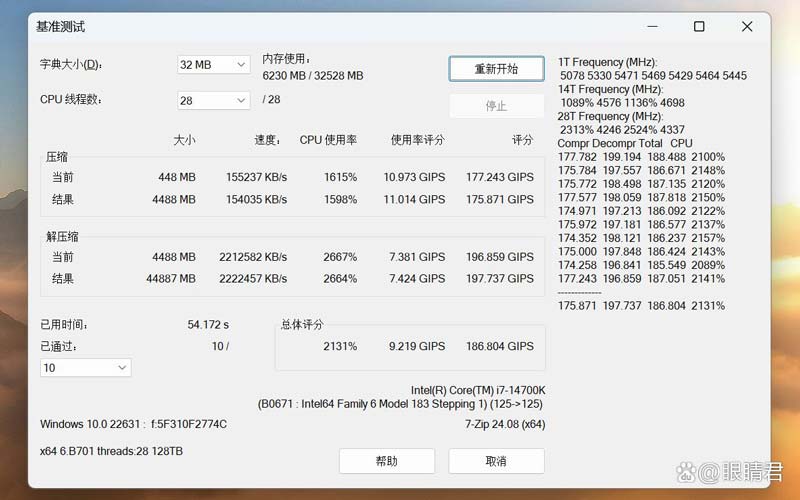Select the 解压缩 group heading
The width and height of the screenshot is (800, 500).
tap(62, 237)
